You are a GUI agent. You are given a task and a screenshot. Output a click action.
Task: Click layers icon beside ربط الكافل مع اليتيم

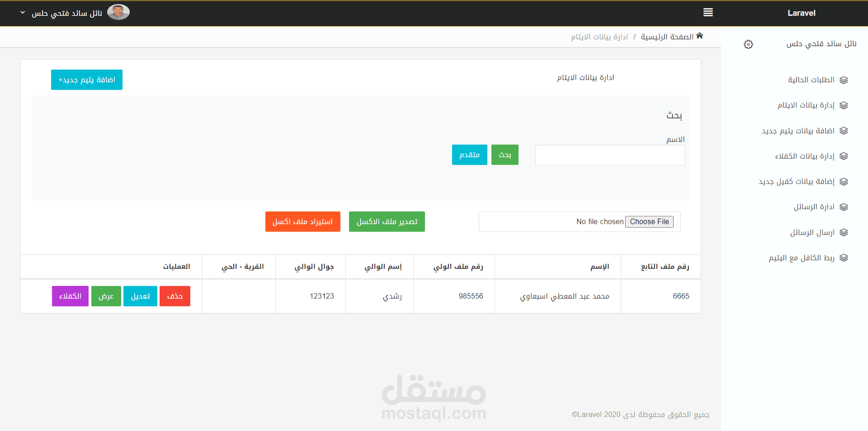[x=844, y=258]
